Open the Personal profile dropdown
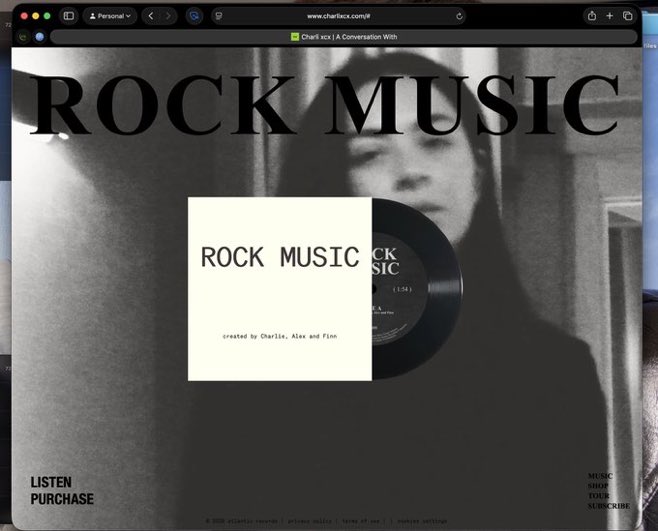The image size is (658, 531). [110, 16]
